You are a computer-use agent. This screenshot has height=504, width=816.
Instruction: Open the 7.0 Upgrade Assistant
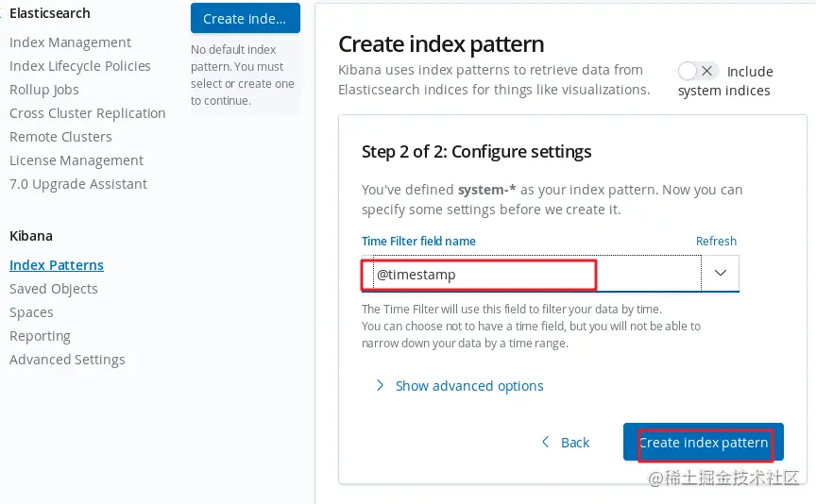78,184
